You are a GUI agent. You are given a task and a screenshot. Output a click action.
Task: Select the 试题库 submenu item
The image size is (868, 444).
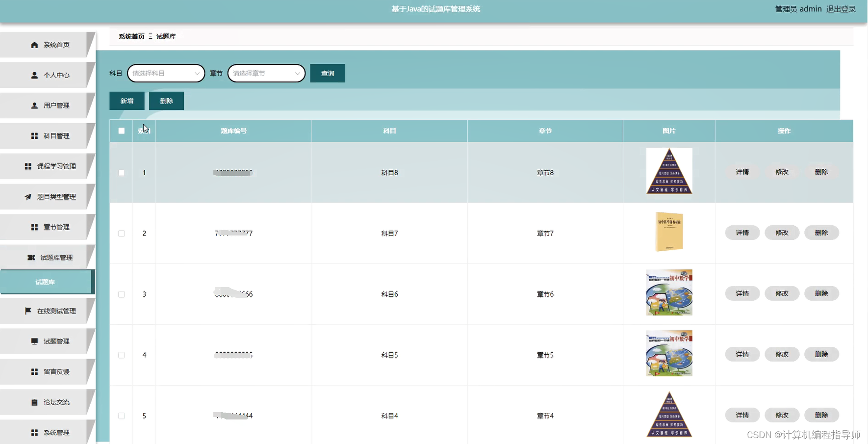(x=47, y=282)
